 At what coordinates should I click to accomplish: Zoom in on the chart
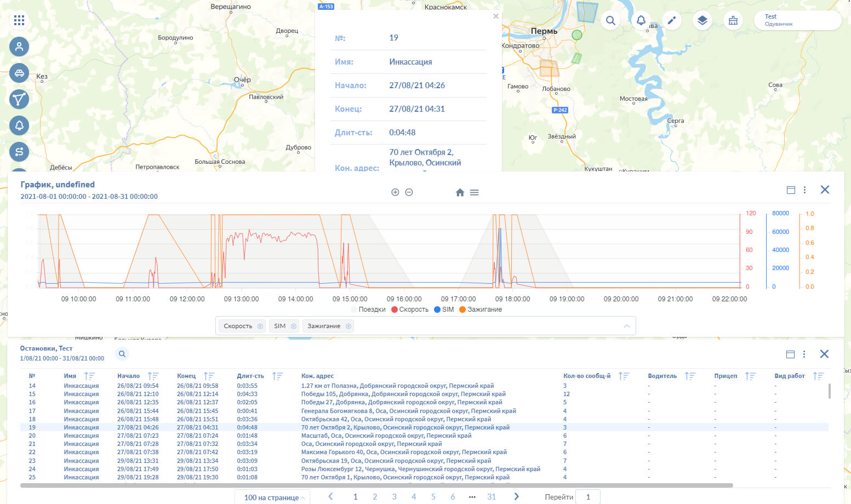tap(395, 192)
